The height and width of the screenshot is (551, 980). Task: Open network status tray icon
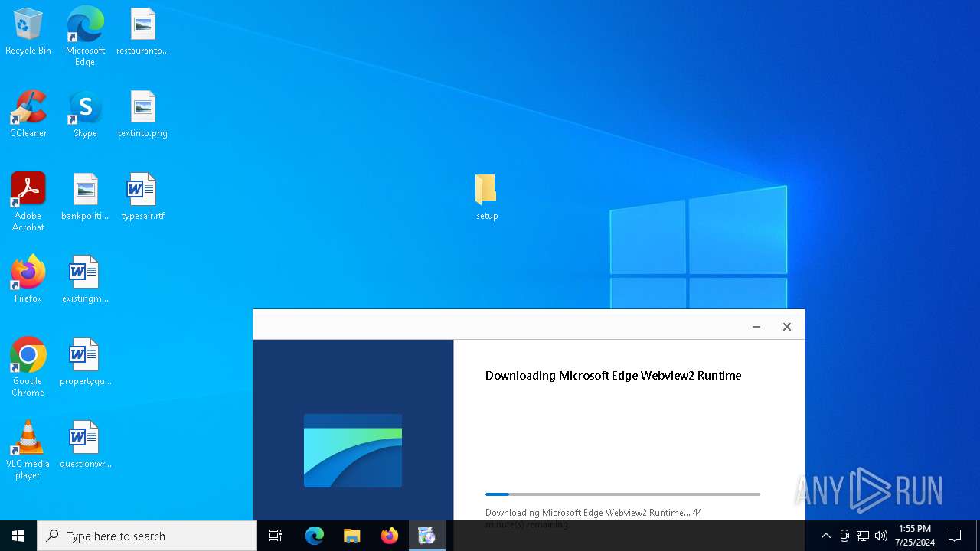click(x=863, y=536)
